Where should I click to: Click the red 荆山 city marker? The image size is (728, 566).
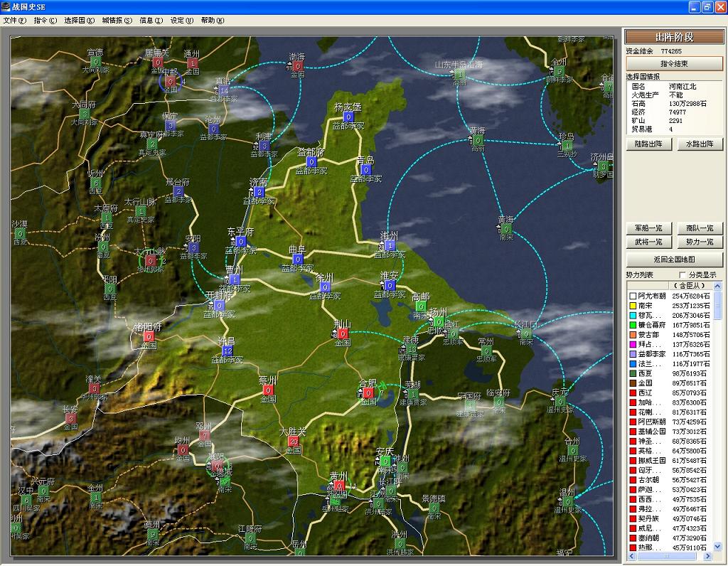click(x=343, y=333)
